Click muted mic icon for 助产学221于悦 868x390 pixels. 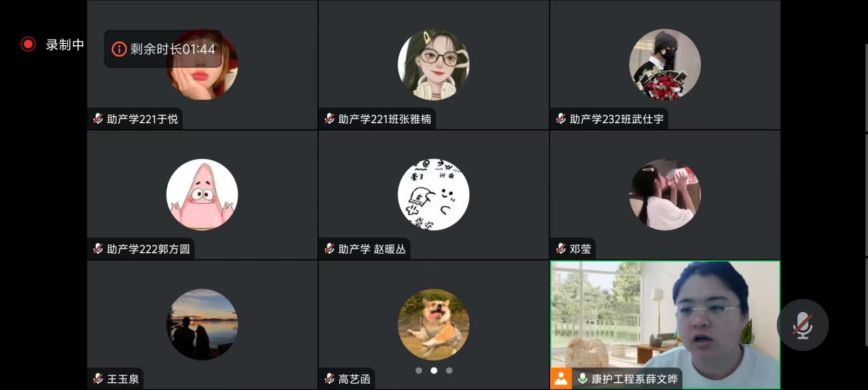click(98, 119)
